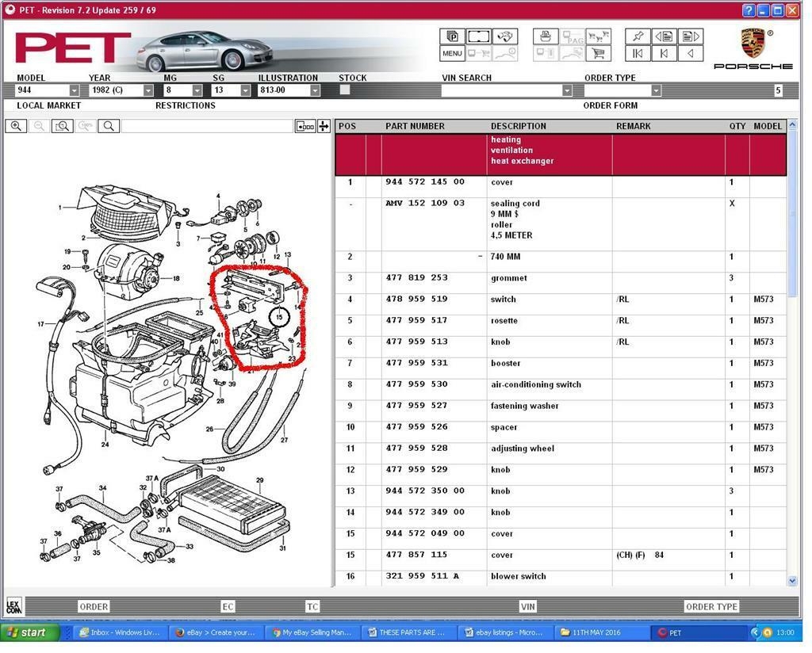The height and width of the screenshot is (653, 812).
Task: Open the help question mark button
Action: 749,10
